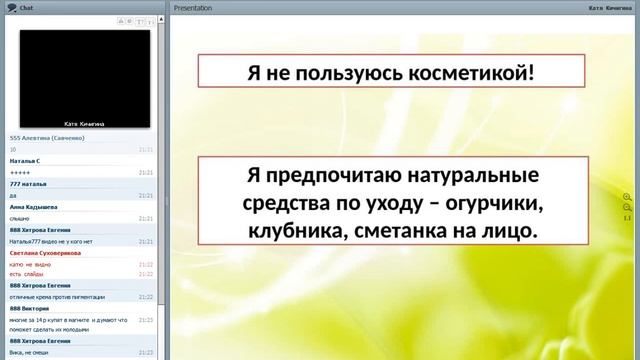Click message 'отличные крема против пигментации'

[57, 297]
